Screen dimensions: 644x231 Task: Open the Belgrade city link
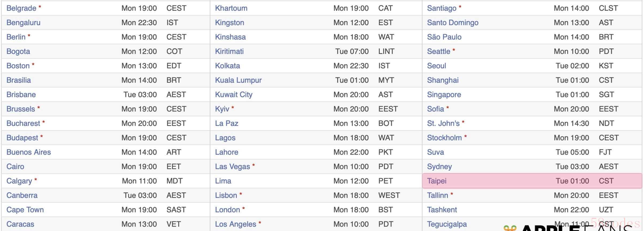21,8
